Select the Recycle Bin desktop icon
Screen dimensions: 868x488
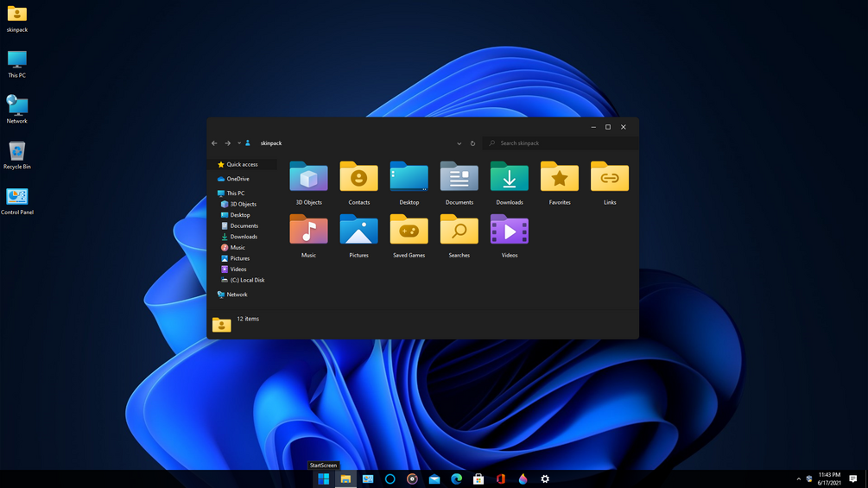click(16, 155)
